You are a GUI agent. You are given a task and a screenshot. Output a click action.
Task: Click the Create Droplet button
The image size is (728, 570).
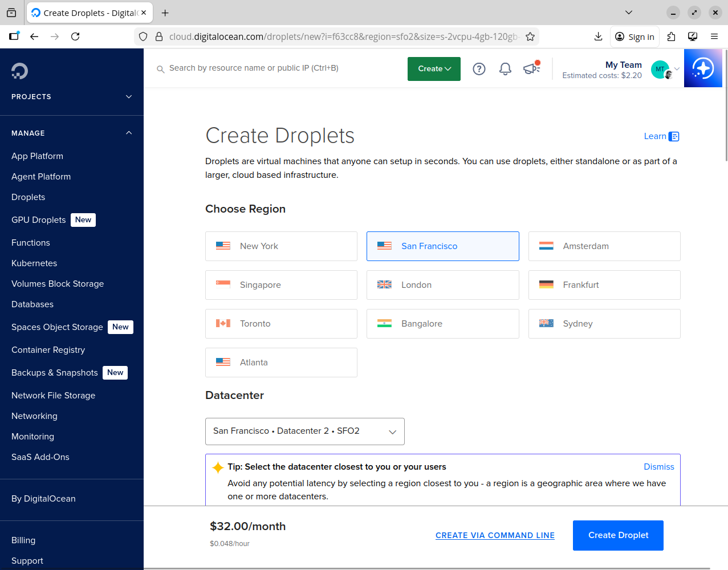pos(618,535)
